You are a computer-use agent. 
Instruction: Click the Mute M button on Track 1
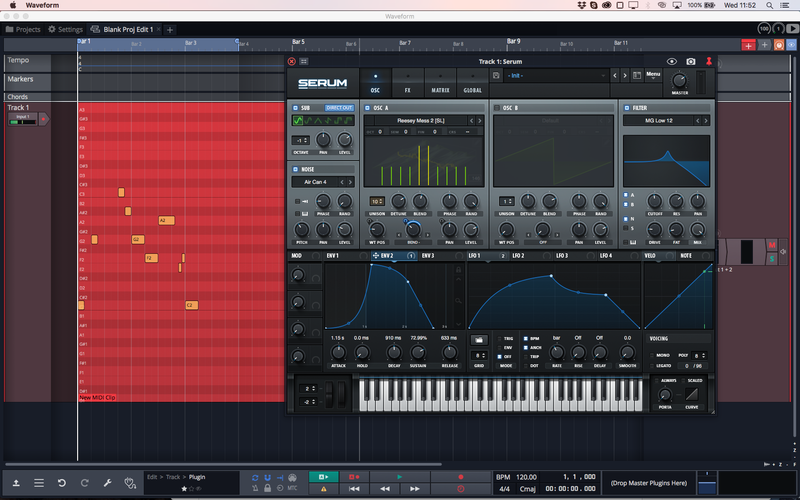click(772, 245)
